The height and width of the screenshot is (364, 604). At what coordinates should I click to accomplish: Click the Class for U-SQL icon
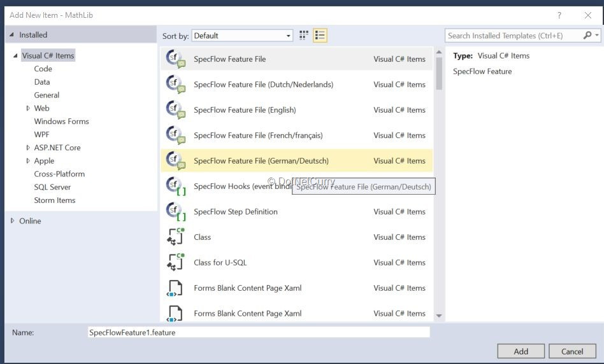(x=175, y=262)
